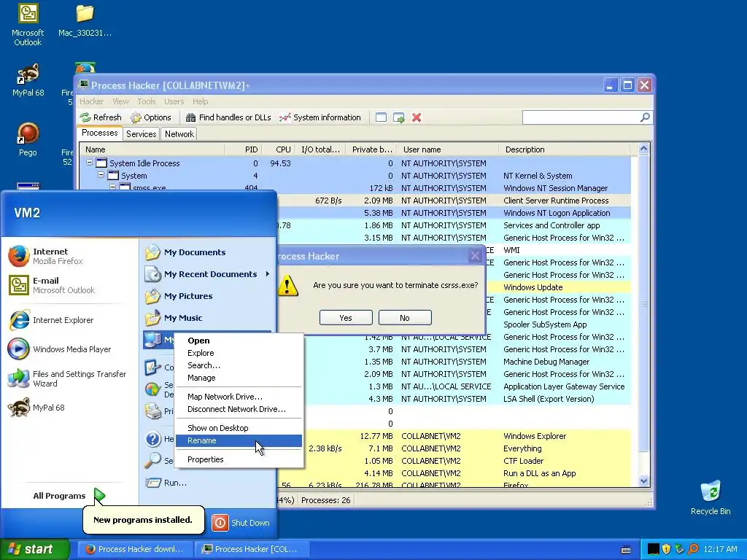Image resolution: width=747 pixels, height=560 pixels.
Task: Click the scroll up arrow in process list
Action: click(x=643, y=149)
